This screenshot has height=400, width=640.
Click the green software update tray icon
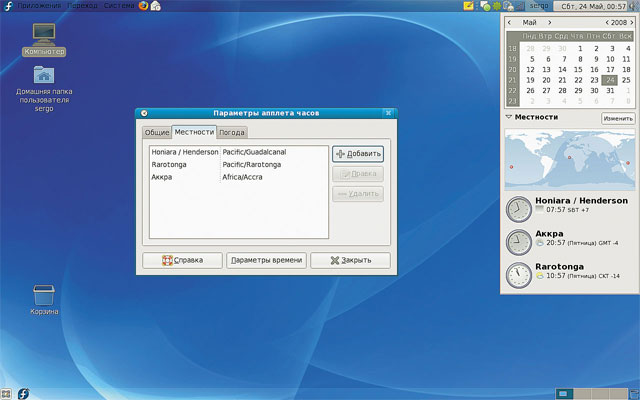tap(497, 6)
